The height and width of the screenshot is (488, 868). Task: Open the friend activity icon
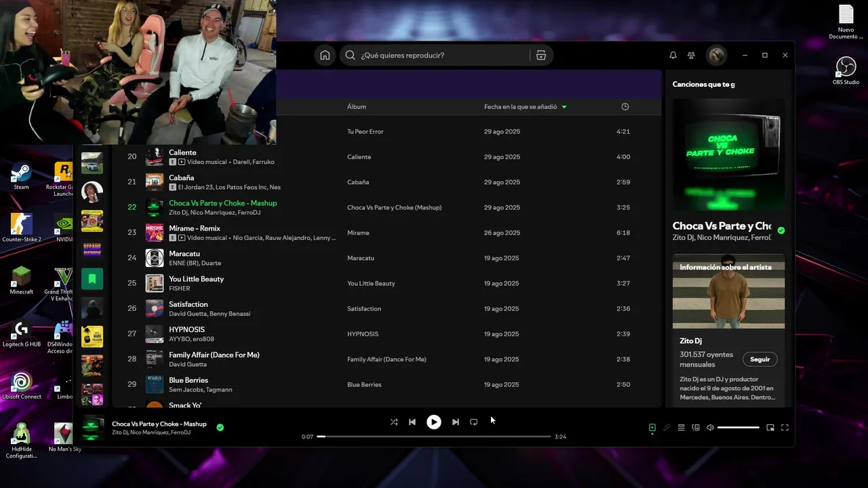tap(691, 56)
